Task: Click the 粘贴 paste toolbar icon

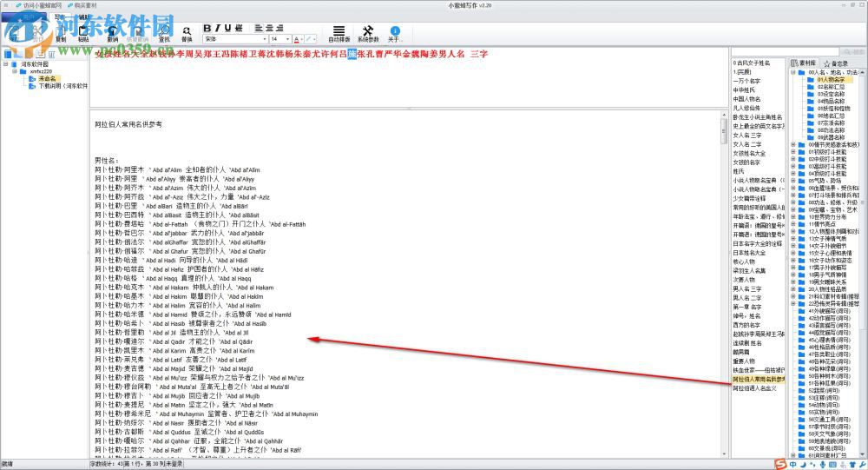Action: (x=83, y=33)
